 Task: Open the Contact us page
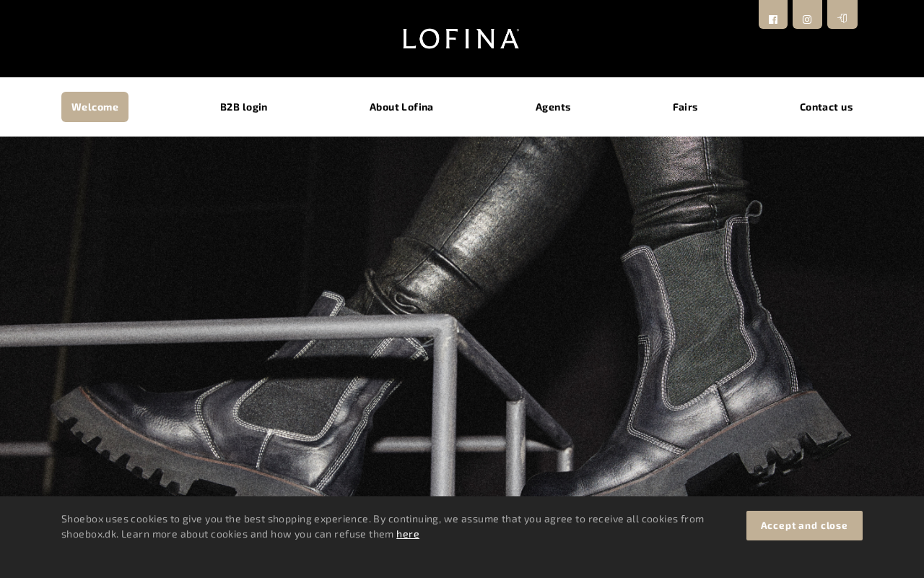point(826,107)
